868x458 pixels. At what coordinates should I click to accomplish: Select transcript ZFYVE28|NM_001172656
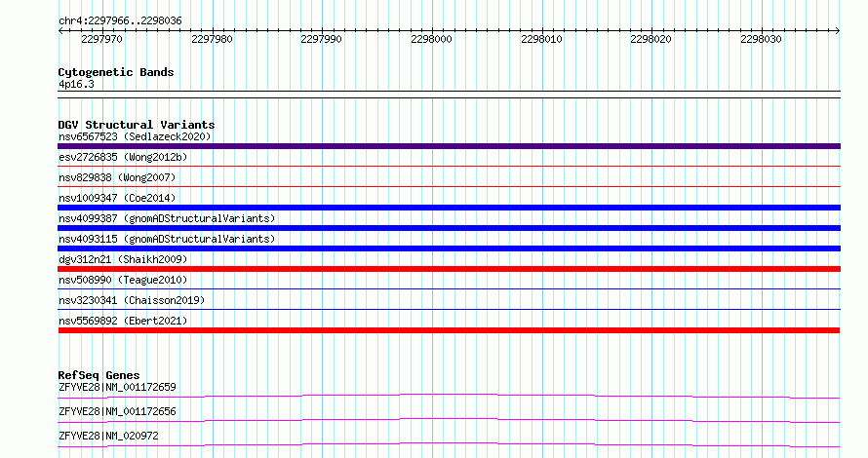pos(117,411)
